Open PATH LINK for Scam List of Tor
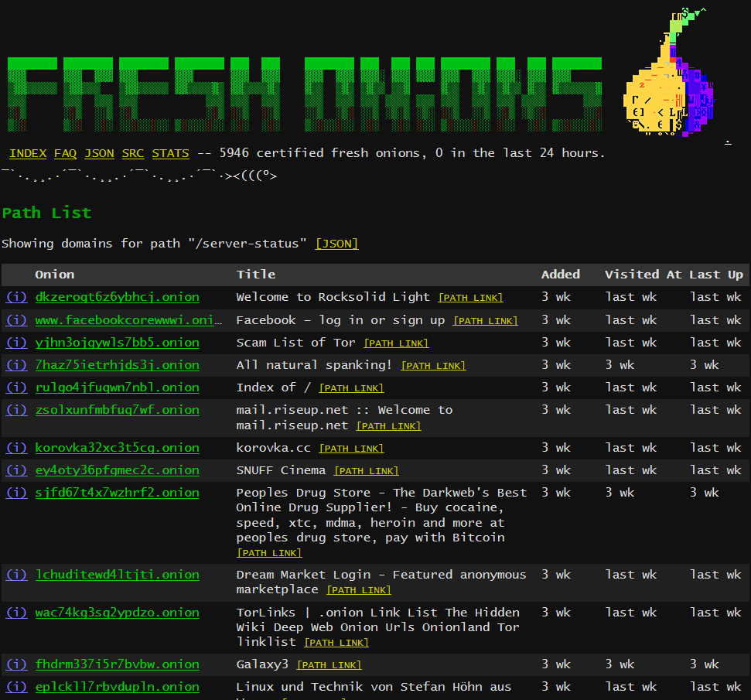Image resolution: width=751 pixels, height=700 pixels. point(397,343)
